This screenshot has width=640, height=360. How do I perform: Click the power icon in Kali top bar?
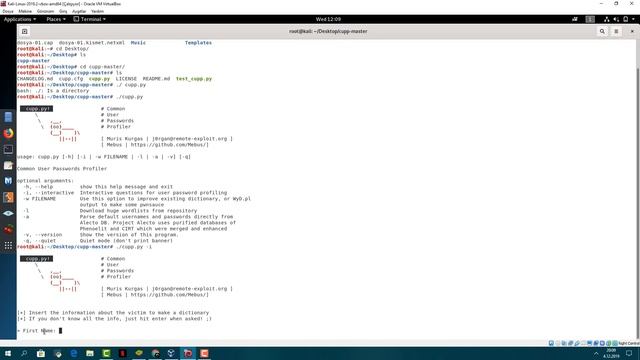click(x=625, y=19)
